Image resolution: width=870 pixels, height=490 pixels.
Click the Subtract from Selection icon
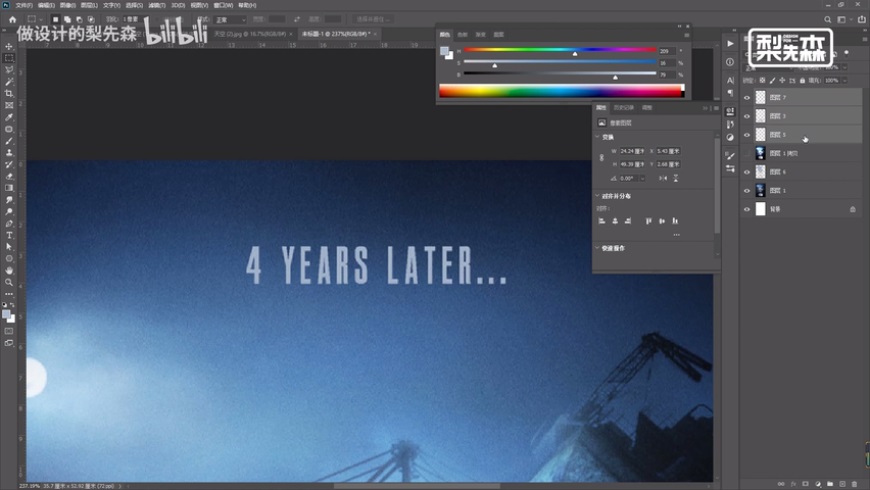79,19
